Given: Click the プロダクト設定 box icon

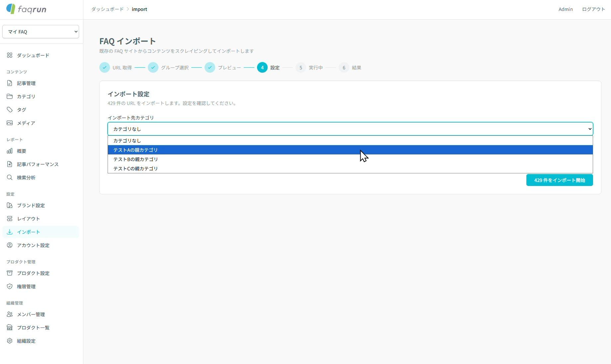Looking at the screenshot, I should click(x=10, y=273).
